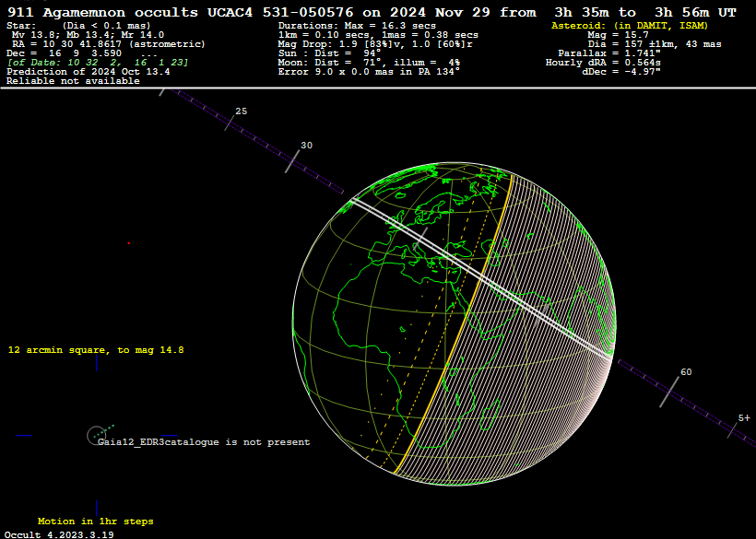Viewport: 756px width, 539px height.
Task: Click the circled target star in the finder chart
Action: (96, 436)
